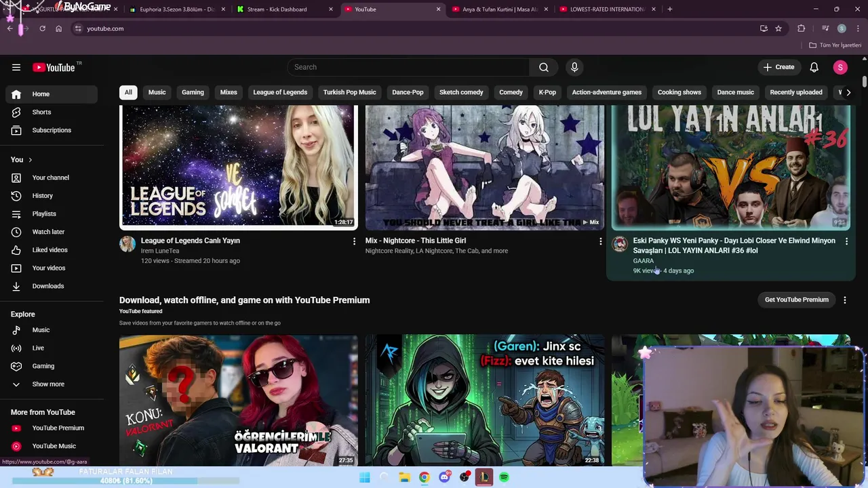Open Your videos in the sidebar

53,268
